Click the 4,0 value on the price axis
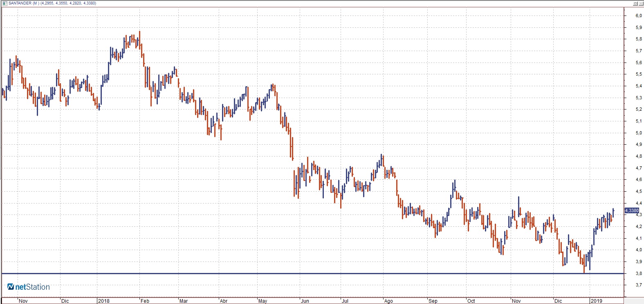Viewport: 644px width, 304px height. tap(639, 250)
